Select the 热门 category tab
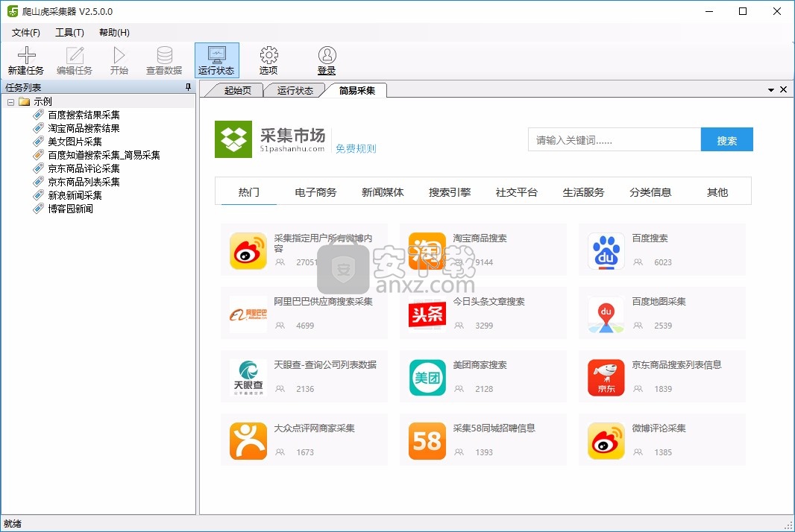Screen dimensions: 795x532 (249, 192)
